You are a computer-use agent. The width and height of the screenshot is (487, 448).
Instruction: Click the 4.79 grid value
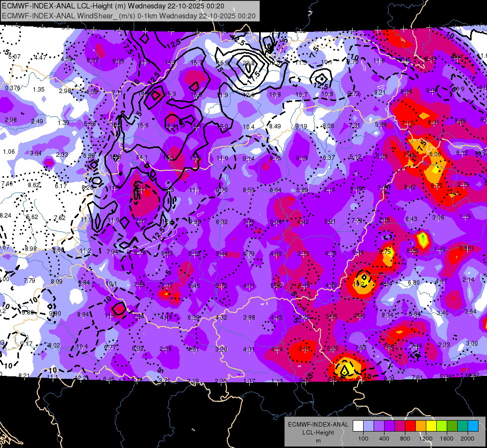tap(249, 254)
